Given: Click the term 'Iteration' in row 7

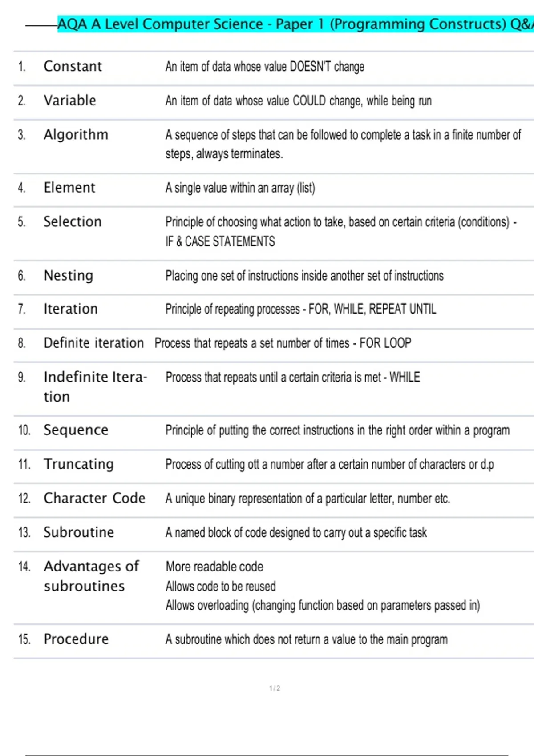Looking at the screenshot, I should pyautogui.click(x=71, y=309).
